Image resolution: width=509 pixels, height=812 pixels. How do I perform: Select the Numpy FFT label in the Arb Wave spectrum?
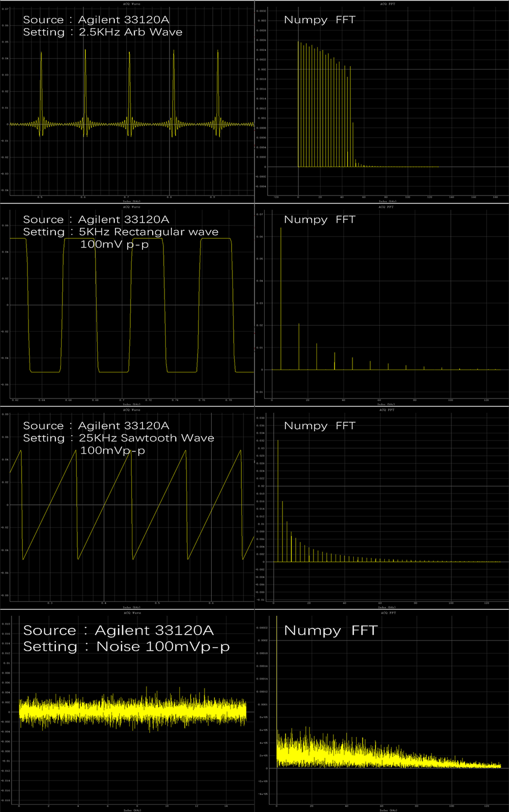coord(319,20)
